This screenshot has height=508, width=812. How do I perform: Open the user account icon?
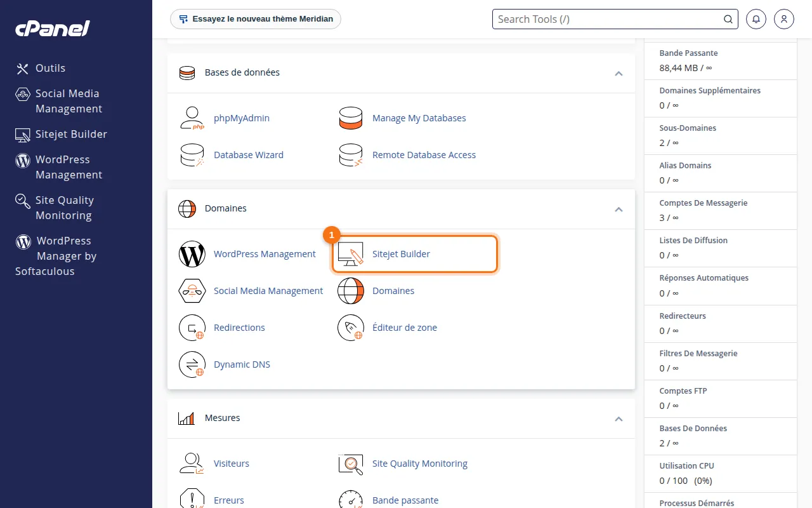[784, 19]
